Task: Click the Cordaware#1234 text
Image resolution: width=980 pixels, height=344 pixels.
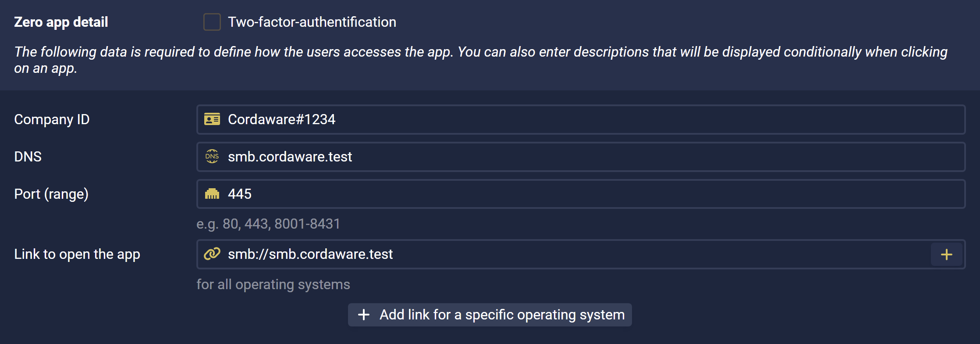Action: (281, 119)
